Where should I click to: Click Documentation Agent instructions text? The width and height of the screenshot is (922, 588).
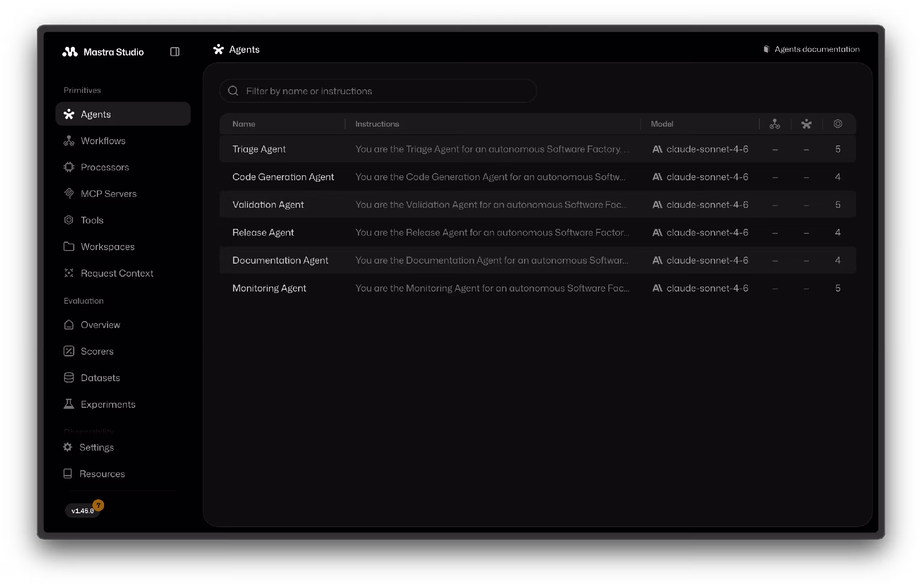pyautogui.click(x=492, y=260)
